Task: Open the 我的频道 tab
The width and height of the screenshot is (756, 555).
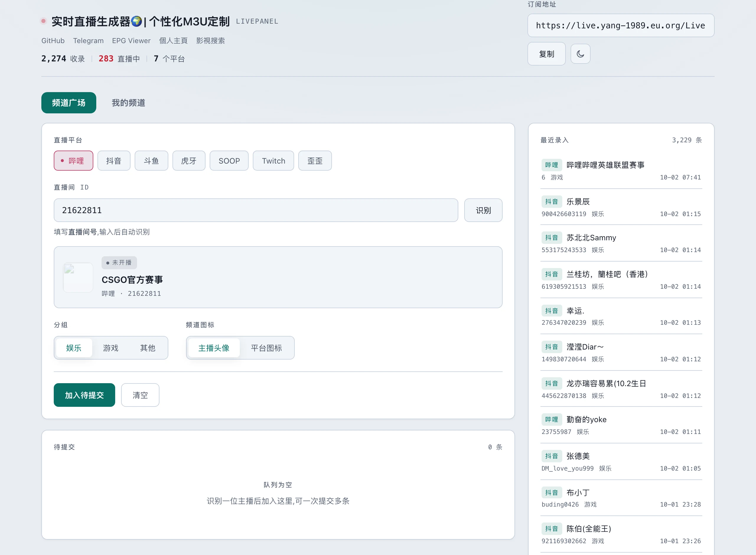Action: [128, 102]
